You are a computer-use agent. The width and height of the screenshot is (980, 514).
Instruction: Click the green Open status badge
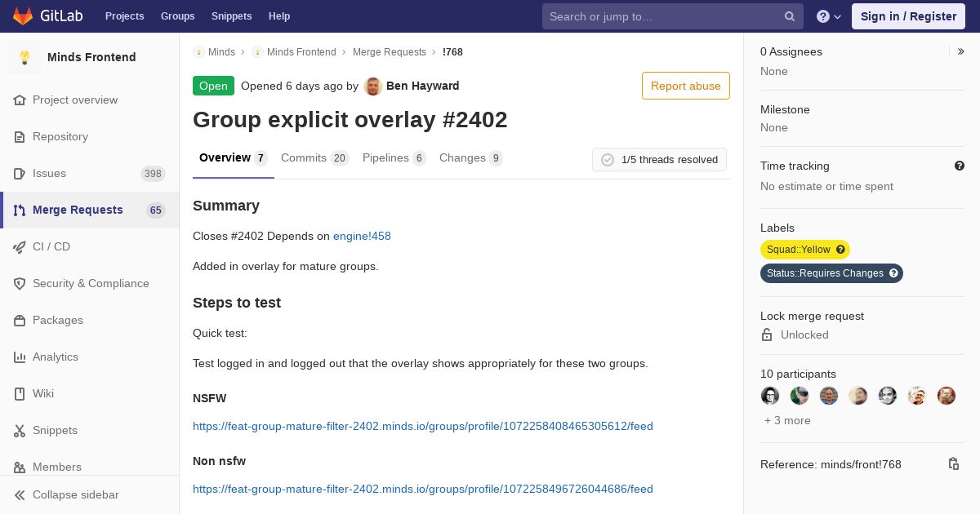[x=213, y=86]
